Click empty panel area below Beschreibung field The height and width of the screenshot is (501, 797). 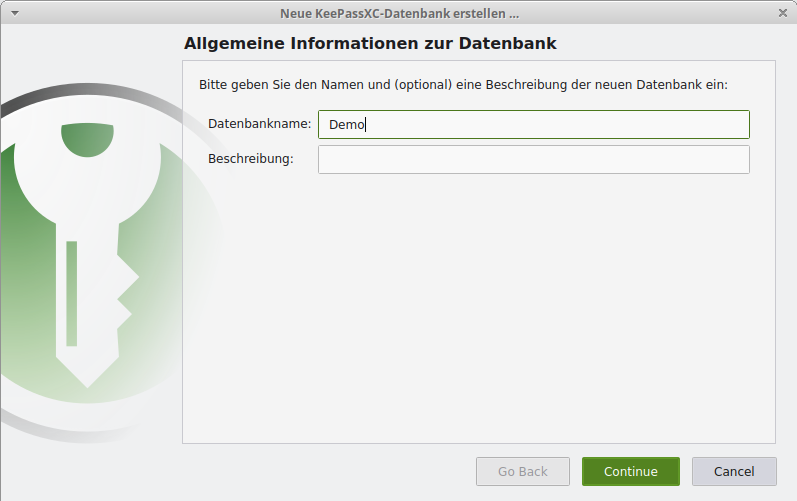(x=478, y=310)
